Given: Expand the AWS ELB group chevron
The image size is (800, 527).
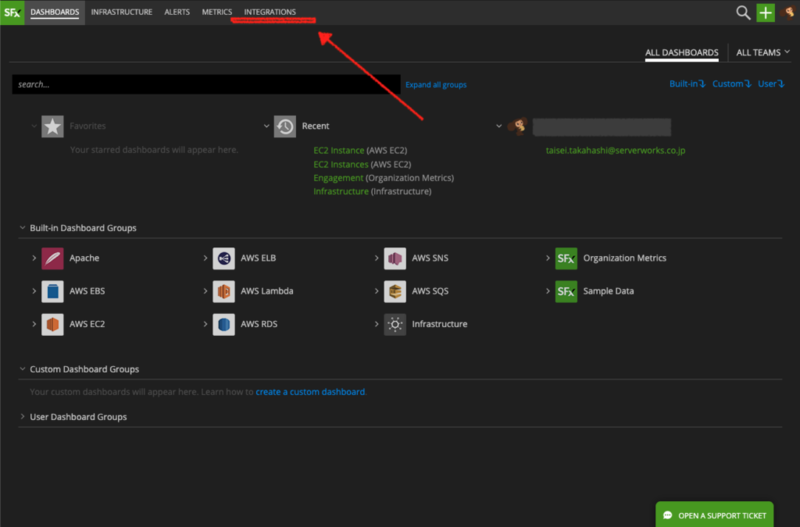Looking at the screenshot, I should click(x=205, y=258).
